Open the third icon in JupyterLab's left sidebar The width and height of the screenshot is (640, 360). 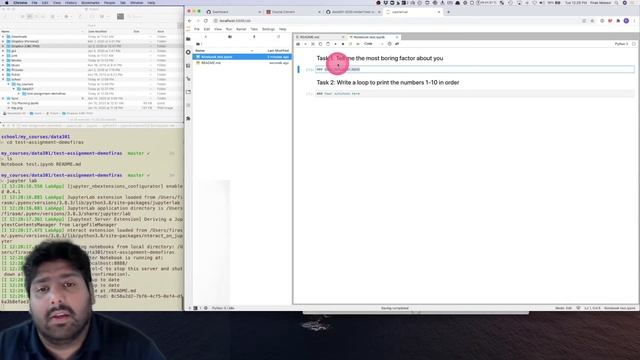[x=188, y=65]
